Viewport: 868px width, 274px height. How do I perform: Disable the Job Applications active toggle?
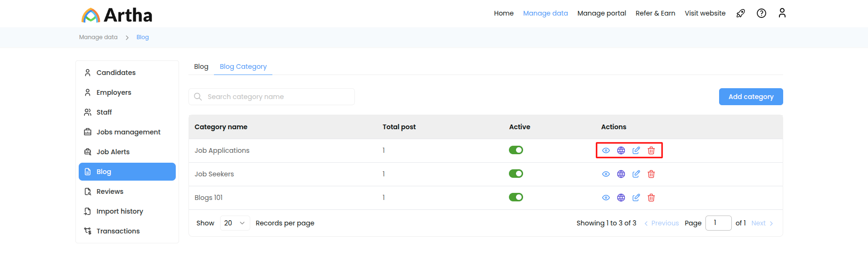click(x=516, y=150)
